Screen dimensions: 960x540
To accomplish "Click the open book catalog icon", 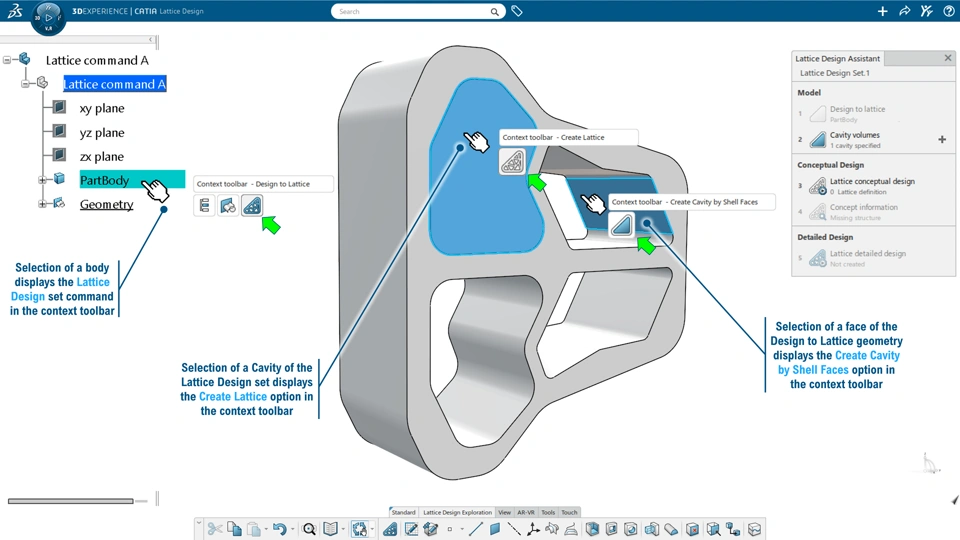I will (331, 529).
